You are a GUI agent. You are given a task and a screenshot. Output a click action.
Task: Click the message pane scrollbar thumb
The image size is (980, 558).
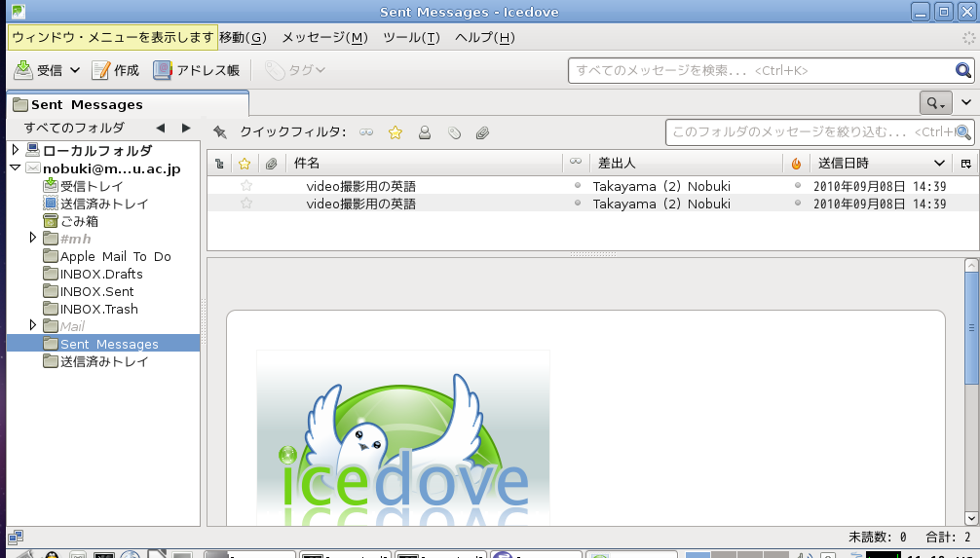971,329
